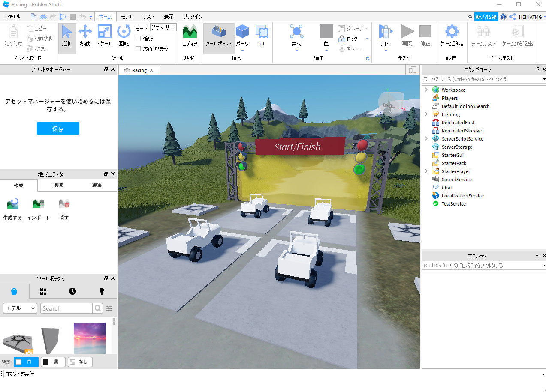Click the blue Save (保存) button
The image size is (546, 392).
[58, 129]
